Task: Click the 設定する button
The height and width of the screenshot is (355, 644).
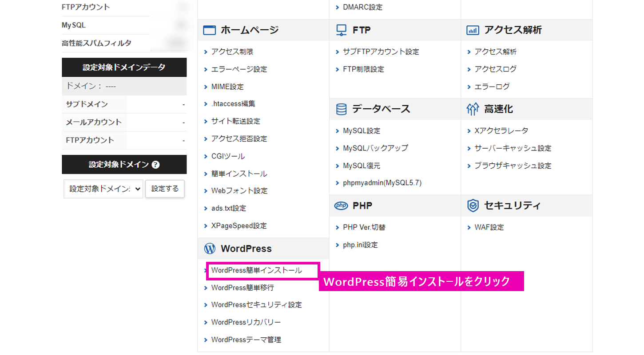Action: [x=165, y=189]
